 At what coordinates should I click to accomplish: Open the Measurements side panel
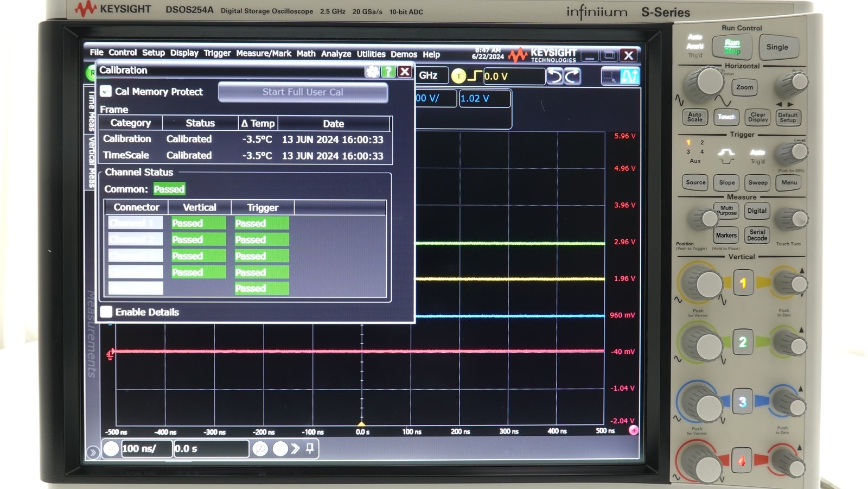(x=91, y=333)
